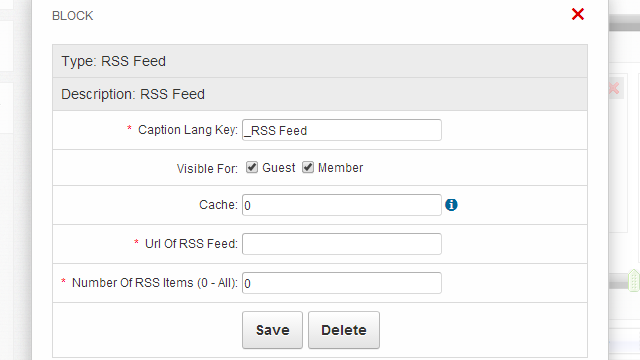The height and width of the screenshot is (360, 640).
Task: Click the Caption Lang Key label
Action: 188,130
